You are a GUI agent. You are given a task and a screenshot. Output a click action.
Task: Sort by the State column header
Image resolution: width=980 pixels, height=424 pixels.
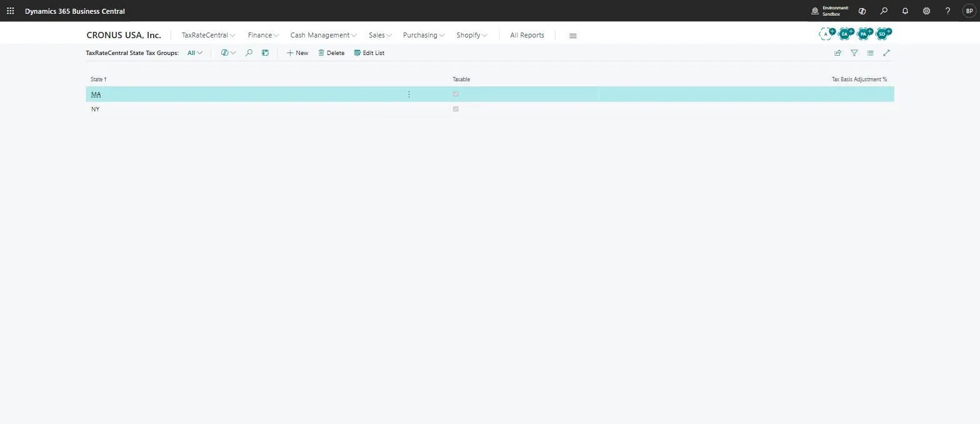point(99,79)
